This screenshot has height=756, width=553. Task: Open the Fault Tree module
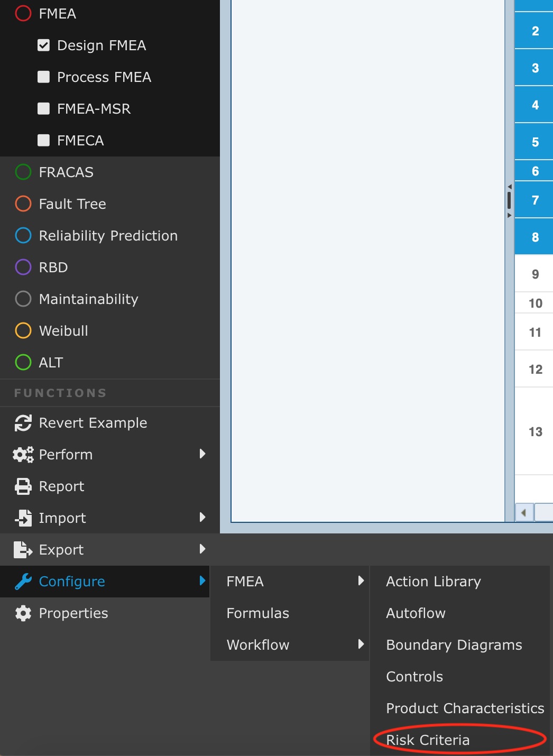tap(72, 204)
